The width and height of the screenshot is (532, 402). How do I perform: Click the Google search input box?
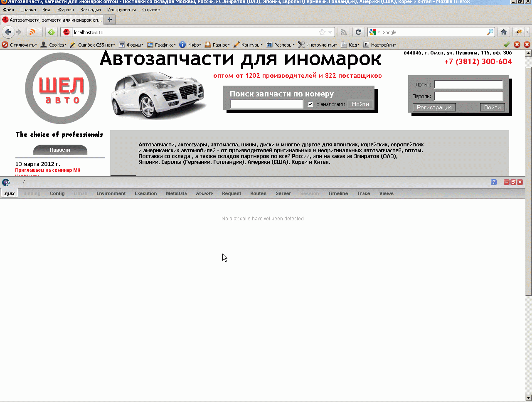(x=433, y=32)
